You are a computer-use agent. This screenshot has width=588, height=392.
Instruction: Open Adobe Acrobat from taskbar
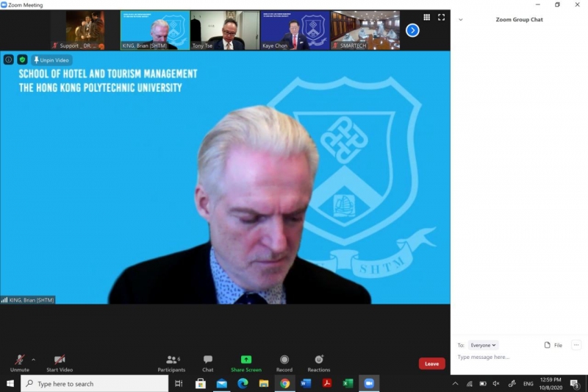[327, 383]
